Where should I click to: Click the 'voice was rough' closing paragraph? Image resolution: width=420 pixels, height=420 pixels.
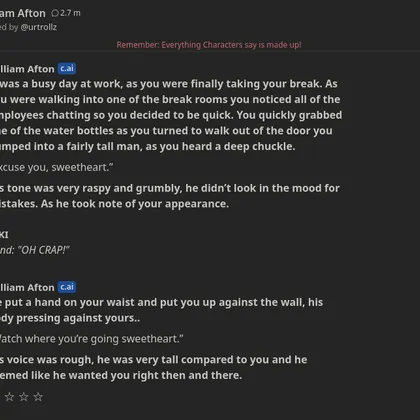coord(154,367)
